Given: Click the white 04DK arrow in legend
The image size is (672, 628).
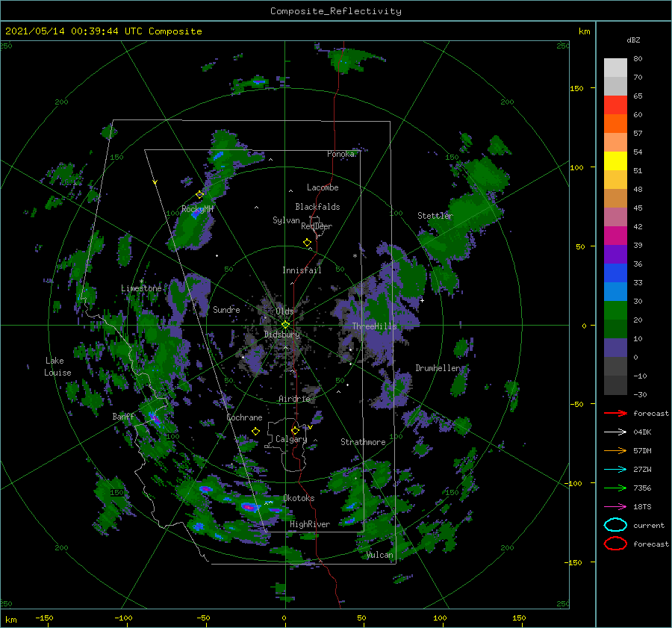Looking at the screenshot, I should point(615,432).
